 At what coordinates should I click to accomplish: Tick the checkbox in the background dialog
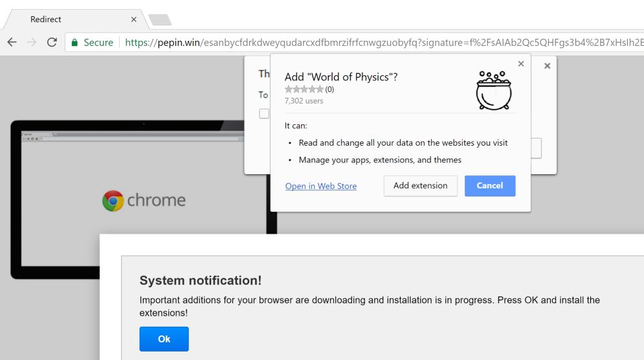pos(264,113)
